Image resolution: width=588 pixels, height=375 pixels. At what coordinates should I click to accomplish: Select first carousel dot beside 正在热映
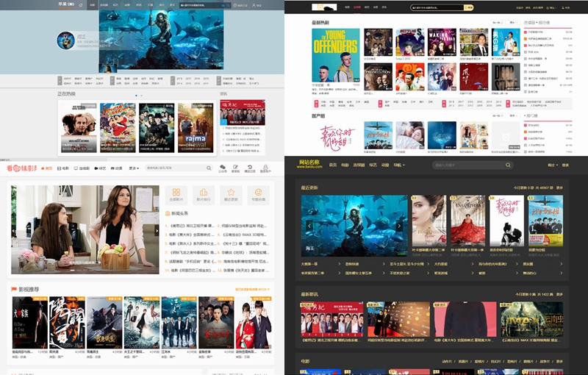(136, 96)
